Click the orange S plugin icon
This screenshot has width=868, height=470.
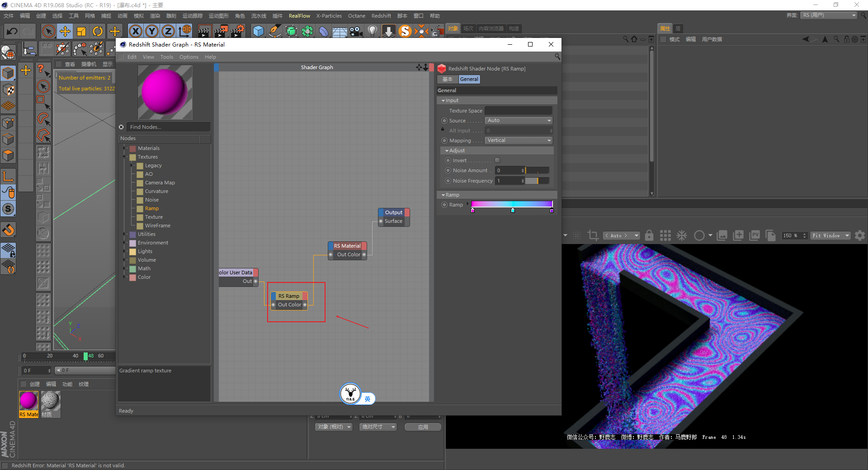tap(405, 31)
